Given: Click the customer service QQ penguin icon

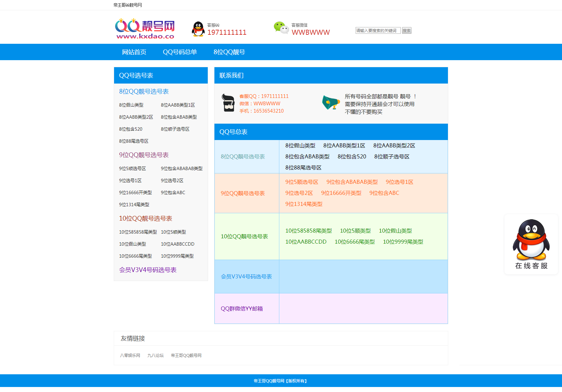Looking at the screenshot, I should [198, 29].
